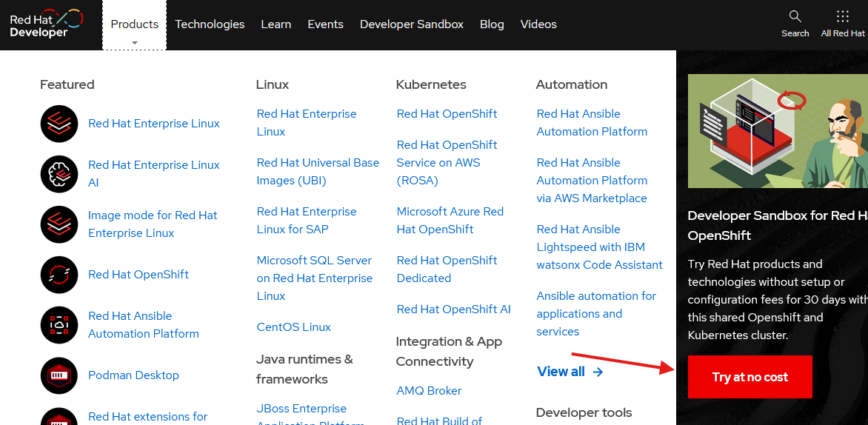
Task: Click the Podman Desktop featured icon
Action: click(59, 375)
